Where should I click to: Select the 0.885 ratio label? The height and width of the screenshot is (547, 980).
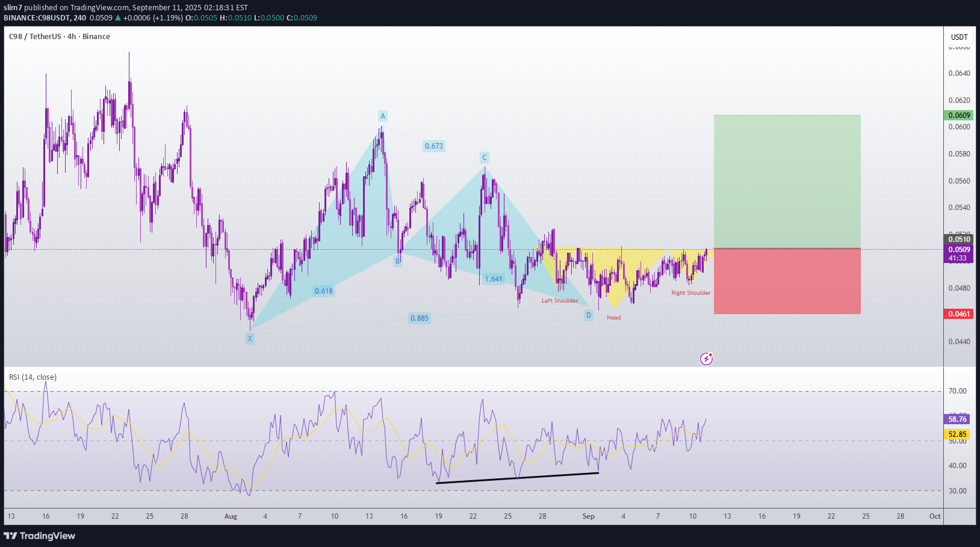[x=420, y=318]
